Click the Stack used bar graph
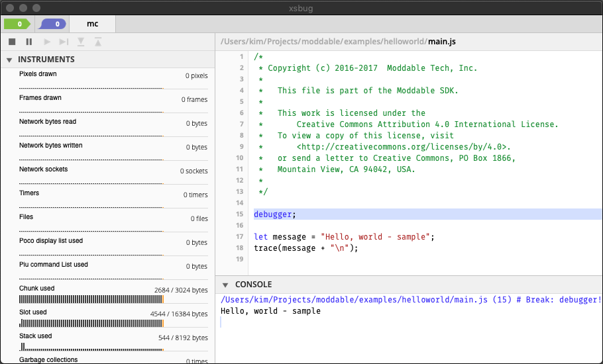The height and width of the screenshot is (364, 603). [91, 347]
